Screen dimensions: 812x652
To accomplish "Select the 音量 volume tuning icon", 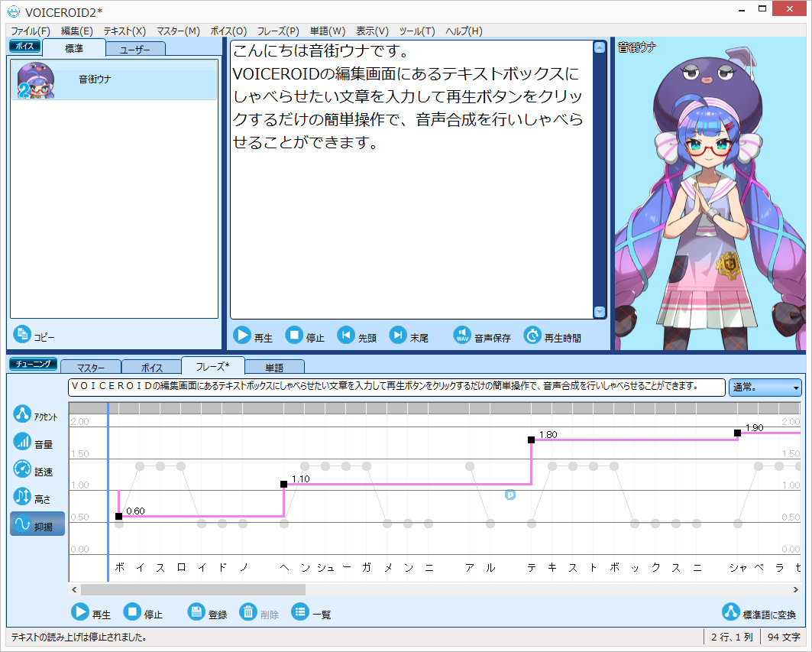I will [x=21, y=442].
